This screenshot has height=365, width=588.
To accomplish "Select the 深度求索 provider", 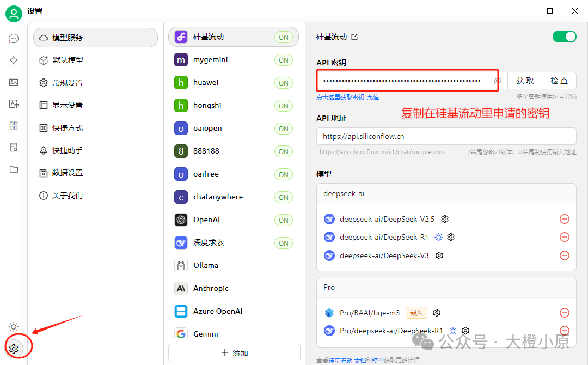I will point(234,243).
